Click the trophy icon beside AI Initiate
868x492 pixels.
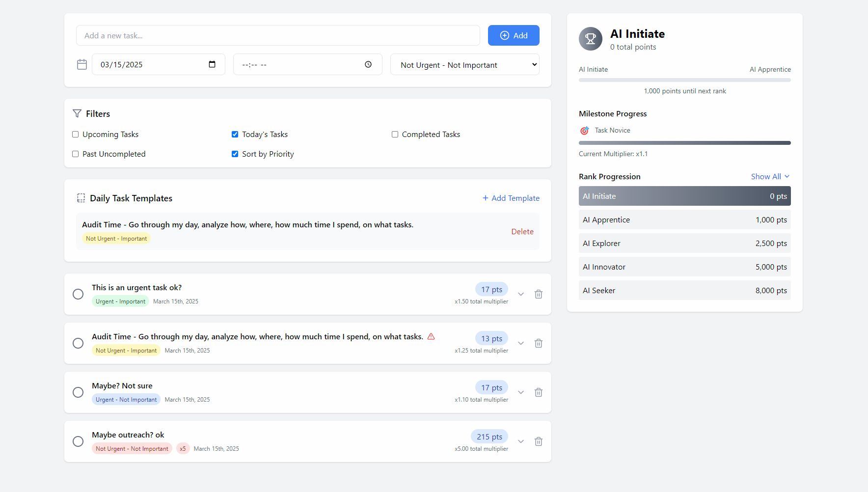point(591,39)
